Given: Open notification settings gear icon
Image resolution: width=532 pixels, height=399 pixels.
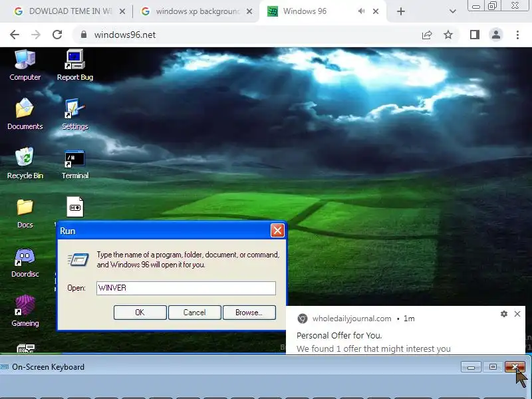Looking at the screenshot, I should (x=504, y=314).
